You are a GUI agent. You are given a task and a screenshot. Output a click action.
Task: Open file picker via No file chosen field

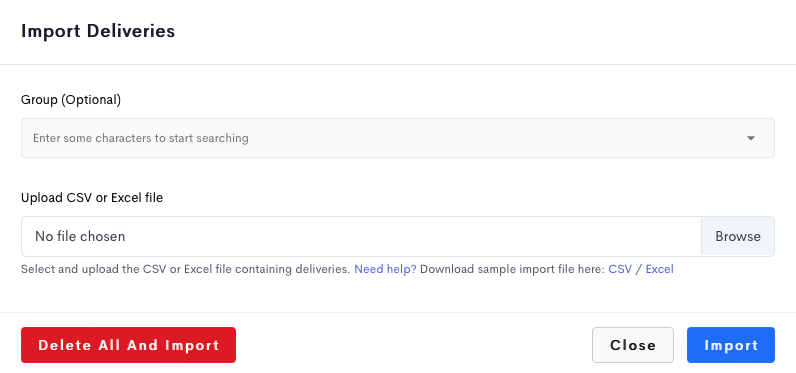361,236
